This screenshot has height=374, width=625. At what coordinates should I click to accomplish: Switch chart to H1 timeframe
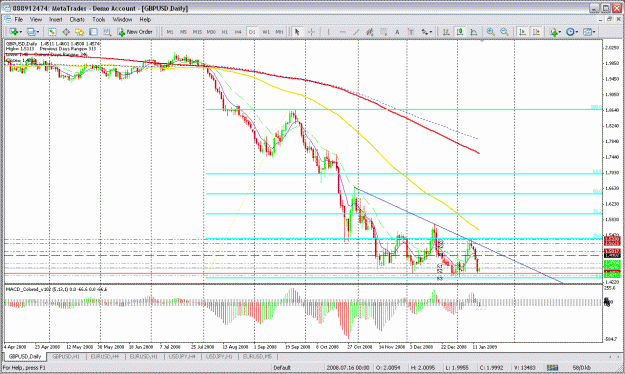[225, 32]
